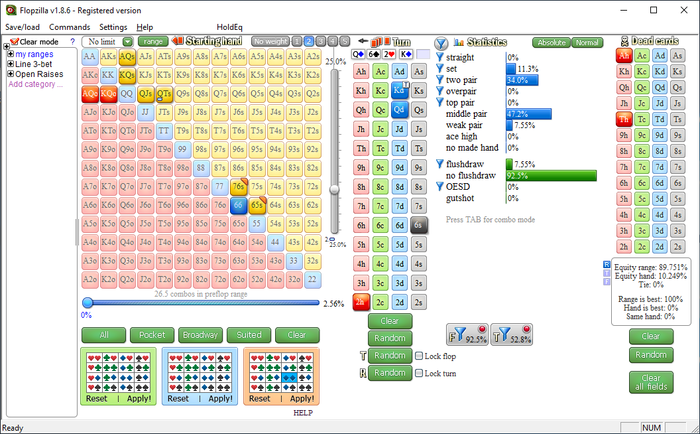This screenshot has width=700, height=434.
Task: Click the green range button
Action: [153, 42]
